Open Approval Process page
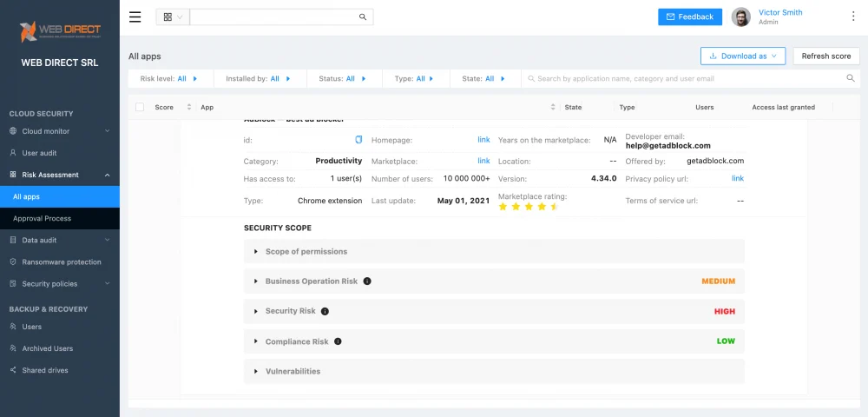 pyautogui.click(x=60, y=218)
